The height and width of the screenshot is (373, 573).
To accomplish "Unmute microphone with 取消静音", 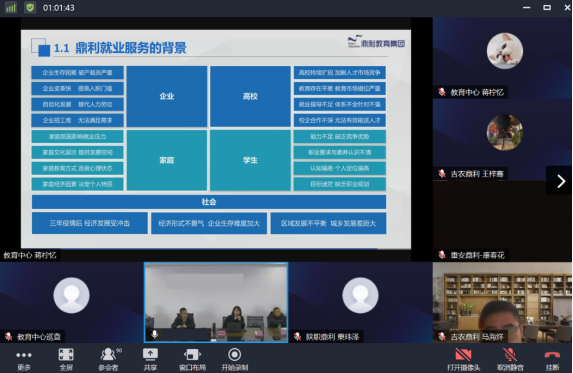I will pos(510,359).
